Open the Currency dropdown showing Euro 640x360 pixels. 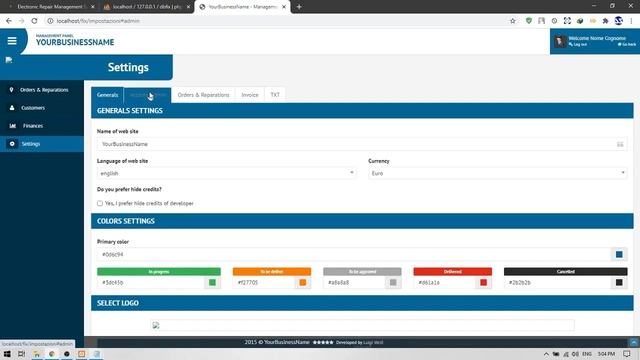pyautogui.click(x=498, y=173)
